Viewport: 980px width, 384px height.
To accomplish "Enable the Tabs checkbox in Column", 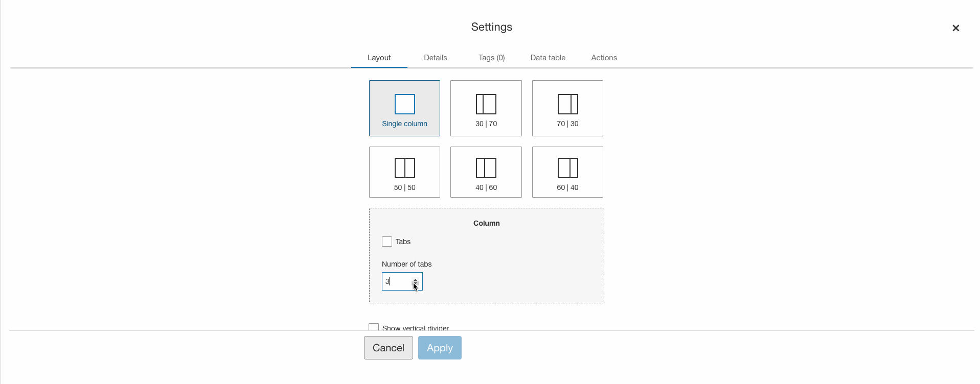I will click(387, 242).
